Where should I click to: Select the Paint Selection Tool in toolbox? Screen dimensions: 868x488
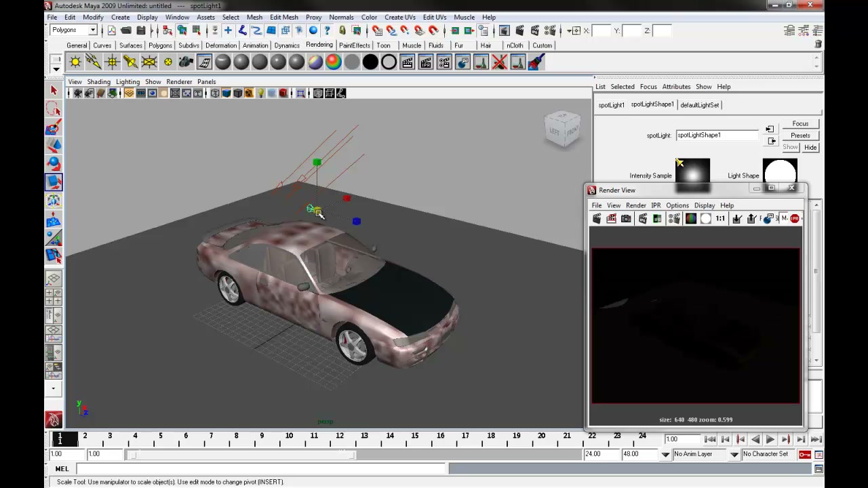click(54, 127)
